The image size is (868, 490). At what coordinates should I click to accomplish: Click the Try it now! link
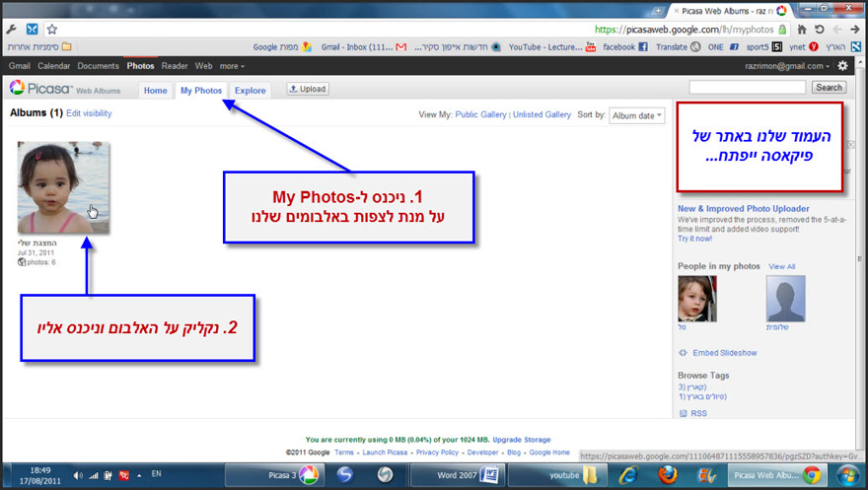[x=694, y=239]
